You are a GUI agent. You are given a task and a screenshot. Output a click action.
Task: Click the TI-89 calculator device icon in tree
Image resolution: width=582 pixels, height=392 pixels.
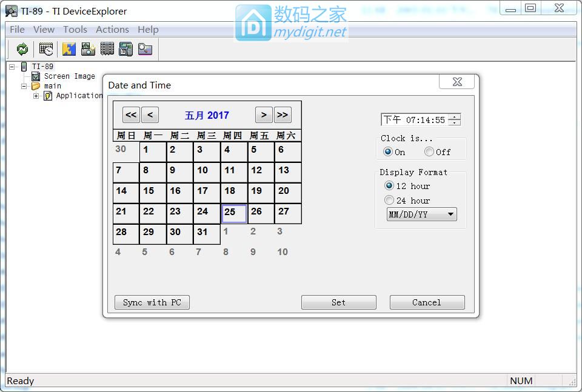pyautogui.click(x=24, y=67)
